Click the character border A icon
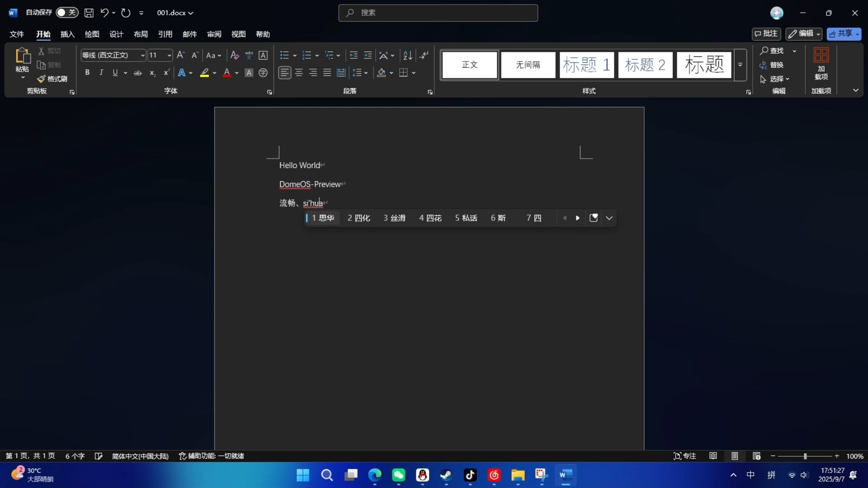Image resolution: width=868 pixels, height=488 pixels. tap(263, 55)
